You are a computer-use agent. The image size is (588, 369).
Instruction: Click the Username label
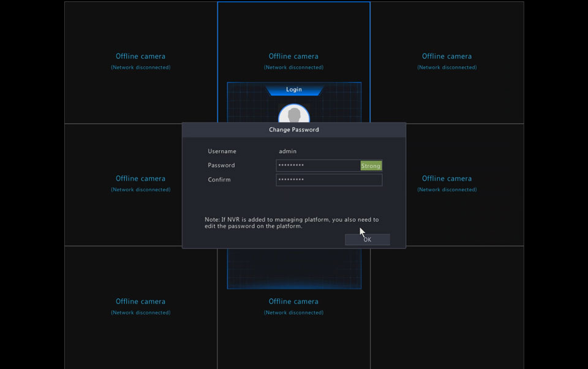tap(222, 151)
